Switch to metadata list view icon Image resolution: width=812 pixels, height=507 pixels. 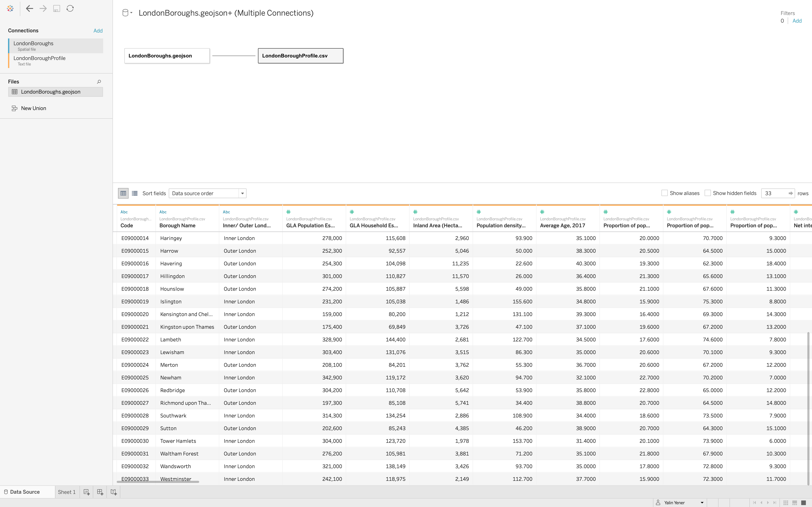[134, 193]
